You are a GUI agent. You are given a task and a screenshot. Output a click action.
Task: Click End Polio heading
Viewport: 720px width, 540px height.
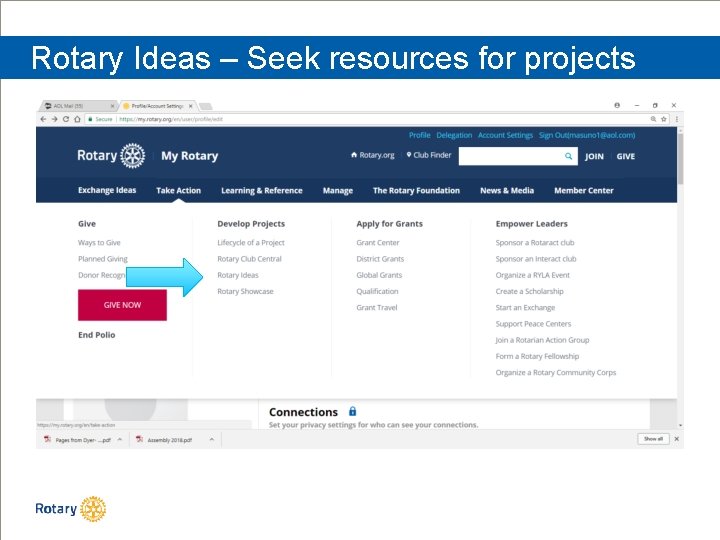(96, 335)
